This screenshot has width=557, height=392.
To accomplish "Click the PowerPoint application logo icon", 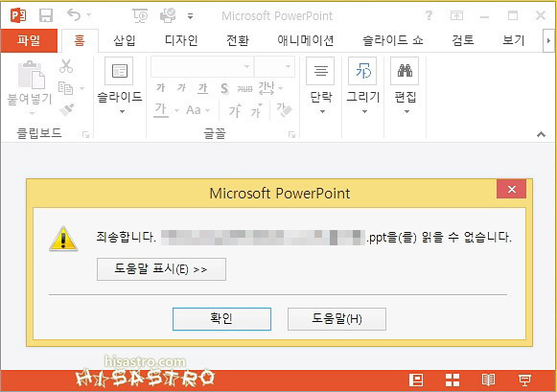I will click(x=18, y=15).
